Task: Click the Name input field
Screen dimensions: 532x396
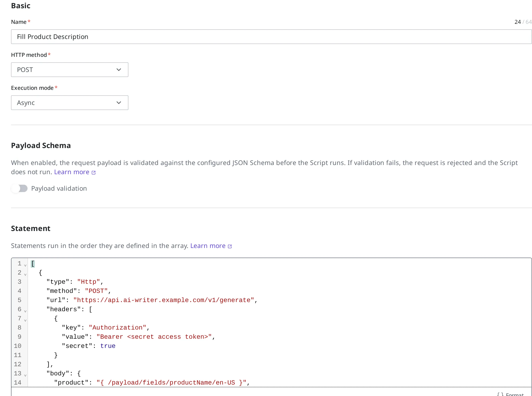Action: pos(271,37)
